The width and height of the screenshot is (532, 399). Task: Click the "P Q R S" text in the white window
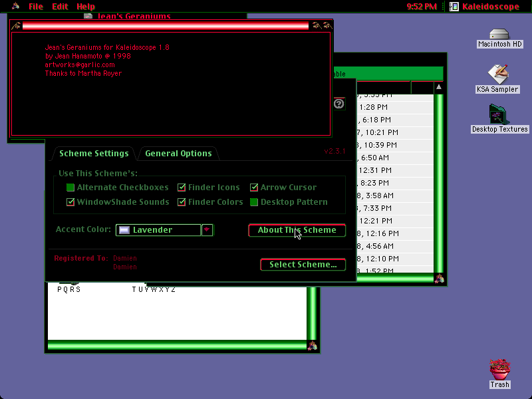(x=69, y=289)
